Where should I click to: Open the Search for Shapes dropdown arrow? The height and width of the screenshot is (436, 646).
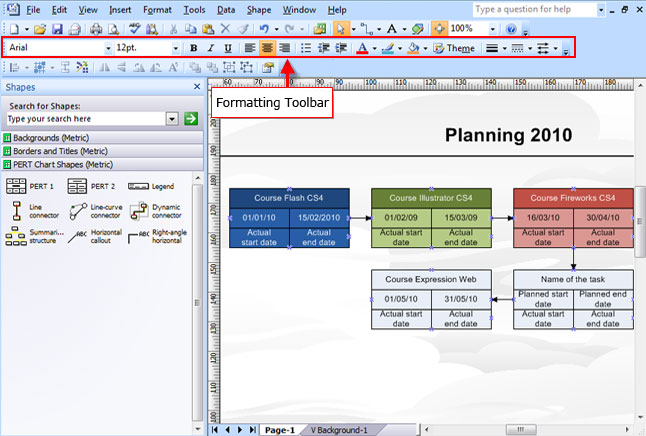tap(172, 119)
